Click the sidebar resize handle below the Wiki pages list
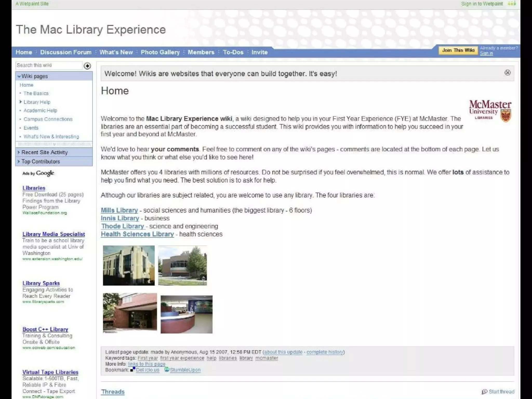 pyautogui.click(x=54, y=144)
